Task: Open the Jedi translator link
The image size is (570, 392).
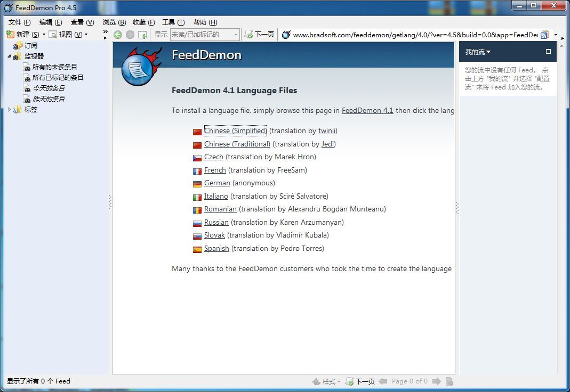Action: click(x=327, y=144)
